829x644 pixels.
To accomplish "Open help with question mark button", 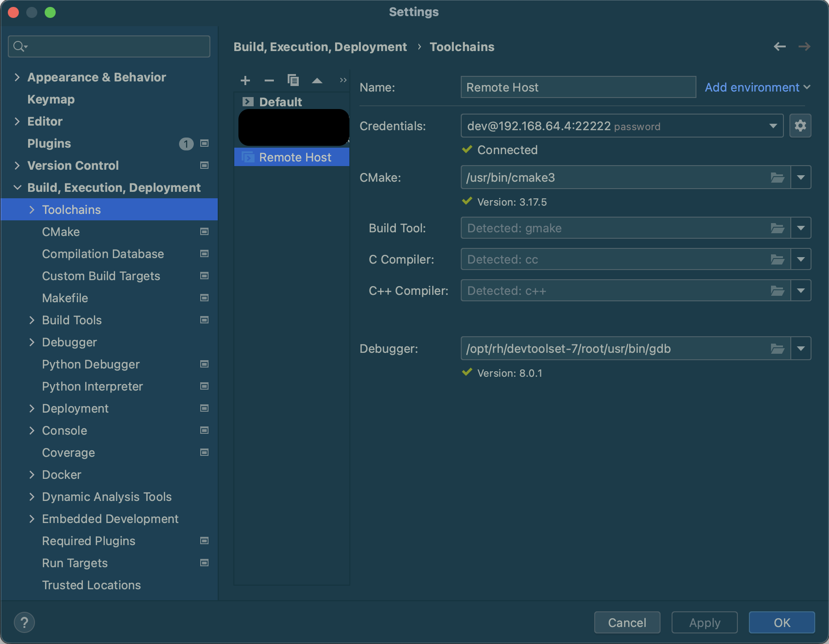I will [x=24, y=622].
